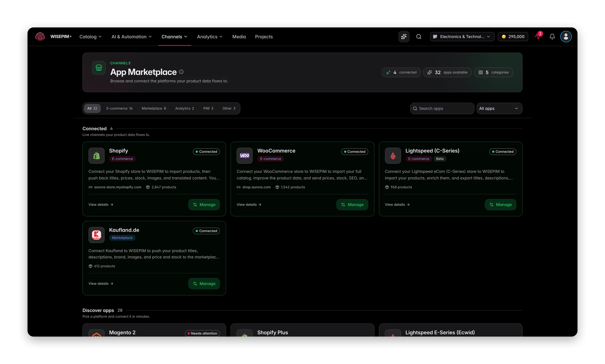
Task: Click the link icon beside shop.aurora.com
Action: (x=238, y=187)
